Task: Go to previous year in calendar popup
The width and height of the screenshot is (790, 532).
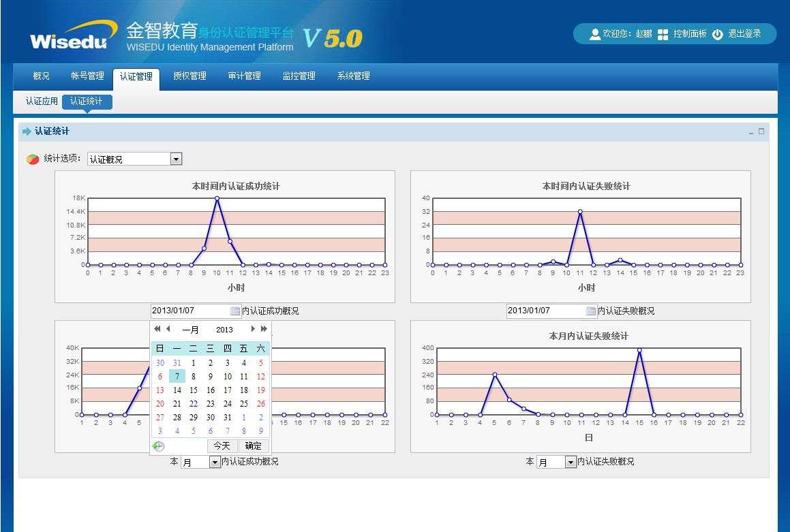Action: 157,329
